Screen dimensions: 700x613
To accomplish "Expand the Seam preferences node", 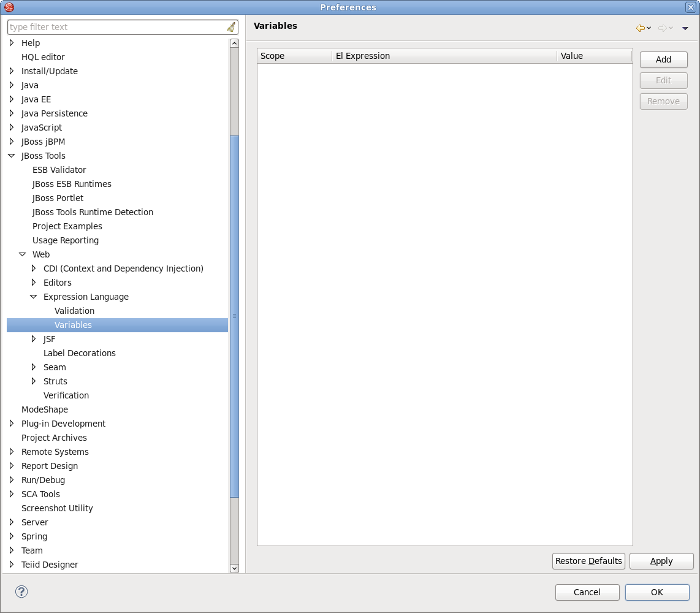I will (x=34, y=367).
